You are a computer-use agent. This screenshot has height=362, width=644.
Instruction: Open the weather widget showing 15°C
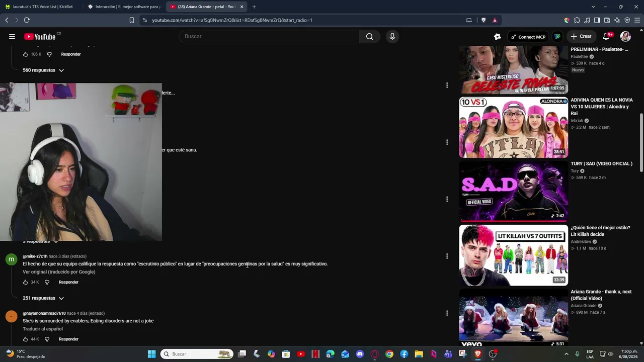pos(25,354)
